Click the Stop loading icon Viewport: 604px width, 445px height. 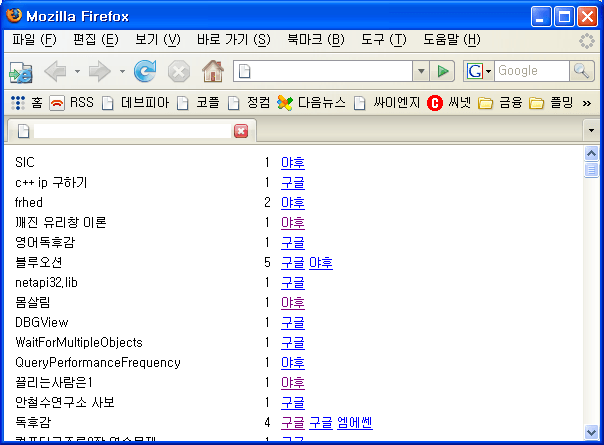pos(178,71)
